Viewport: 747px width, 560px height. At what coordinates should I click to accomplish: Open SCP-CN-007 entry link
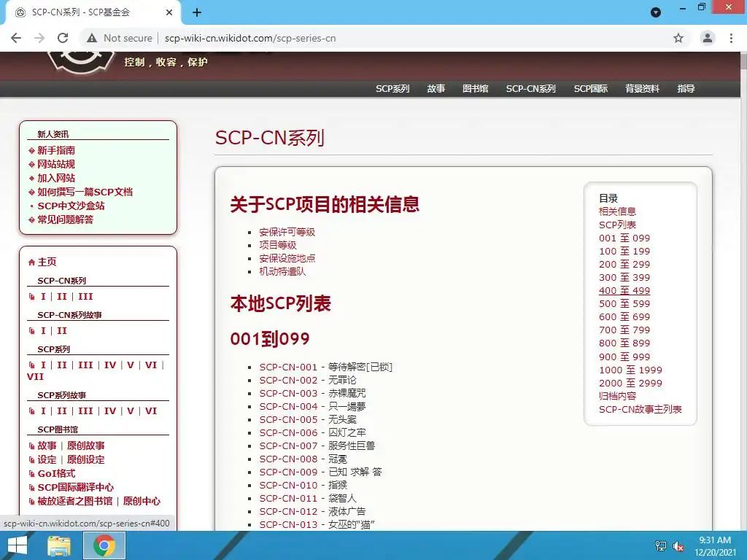288,446
